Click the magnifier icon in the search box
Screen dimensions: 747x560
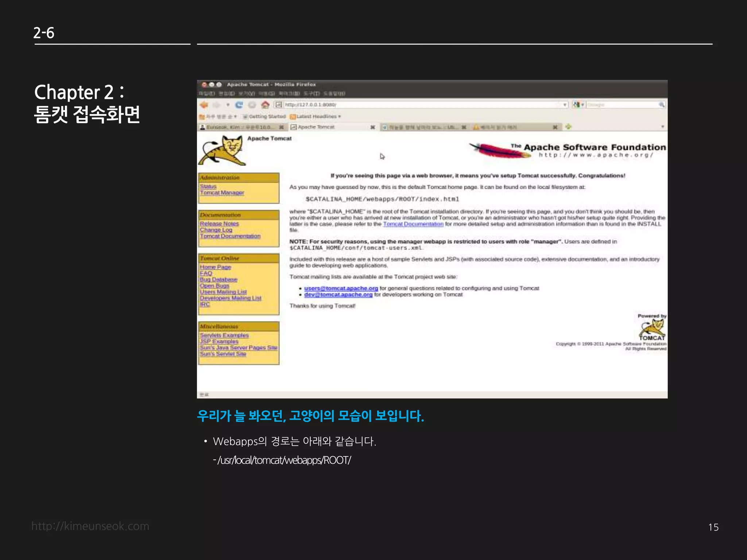click(662, 105)
